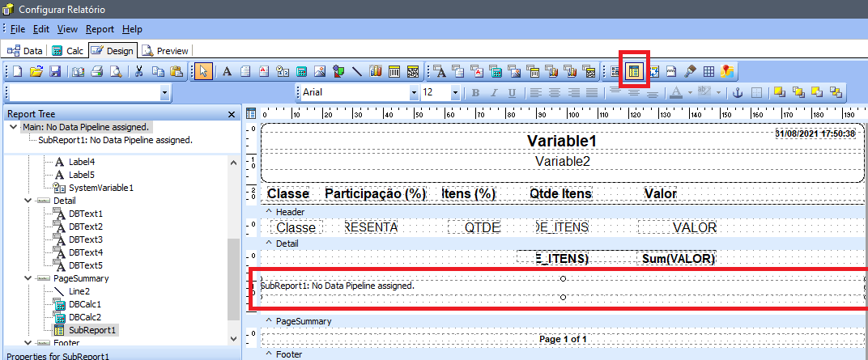The image size is (868, 360).
Task: Select the CrossTab grid tool
Action: click(708, 71)
